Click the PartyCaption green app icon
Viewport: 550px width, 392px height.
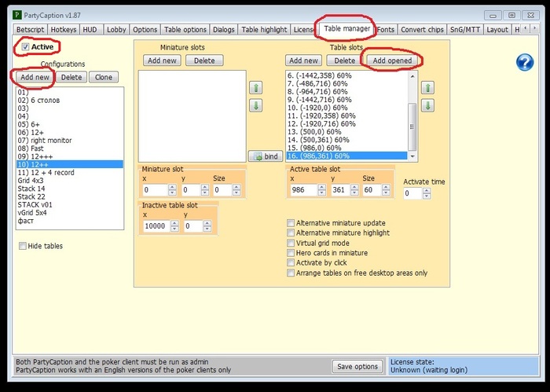tap(16, 15)
